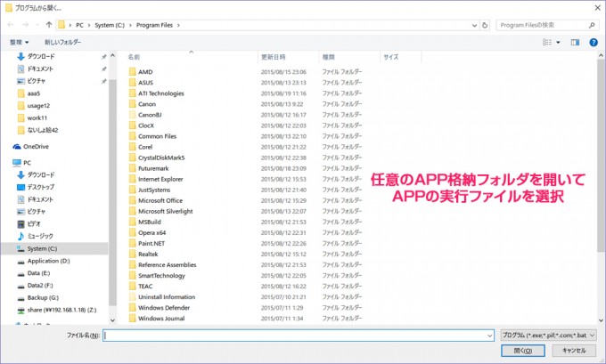Select the Reference Assemblies folder

pyautogui.click(x=168, y=265)
